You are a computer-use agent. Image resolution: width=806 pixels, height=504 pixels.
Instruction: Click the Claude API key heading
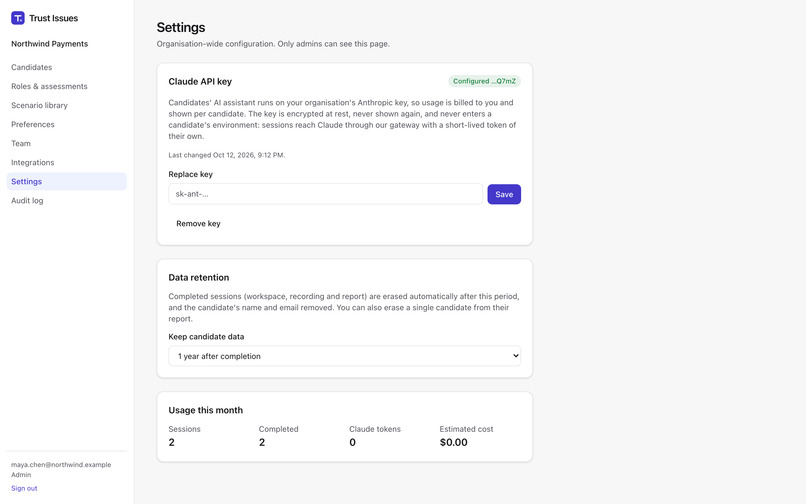click(200, 81)
